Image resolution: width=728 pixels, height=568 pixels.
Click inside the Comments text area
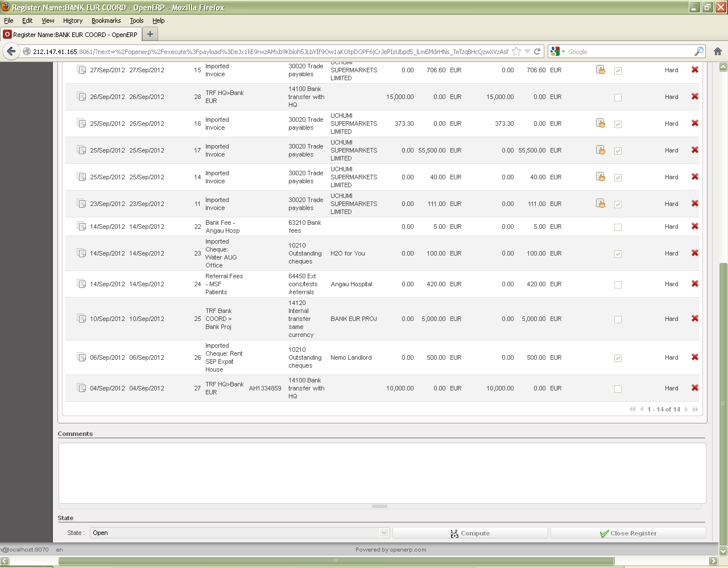tap(382, 472)
